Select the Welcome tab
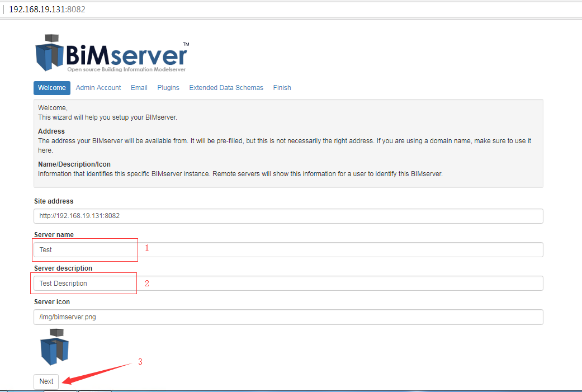This screenshot has width=582, height=392. 52,88
